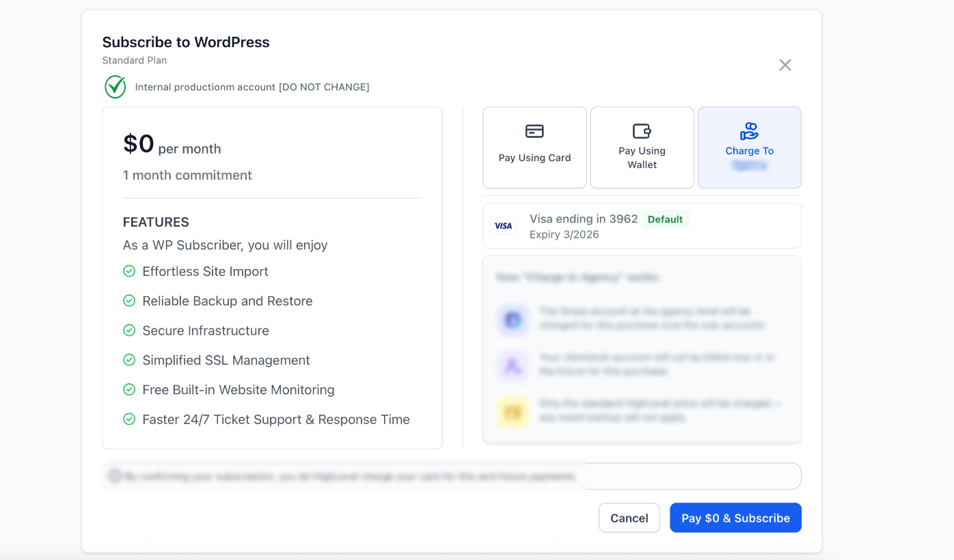Image resolution: width=954 pixels, height=560 pixels.
Task: Click Pay $0 & Subscribe button
Action: pos(735,518)
